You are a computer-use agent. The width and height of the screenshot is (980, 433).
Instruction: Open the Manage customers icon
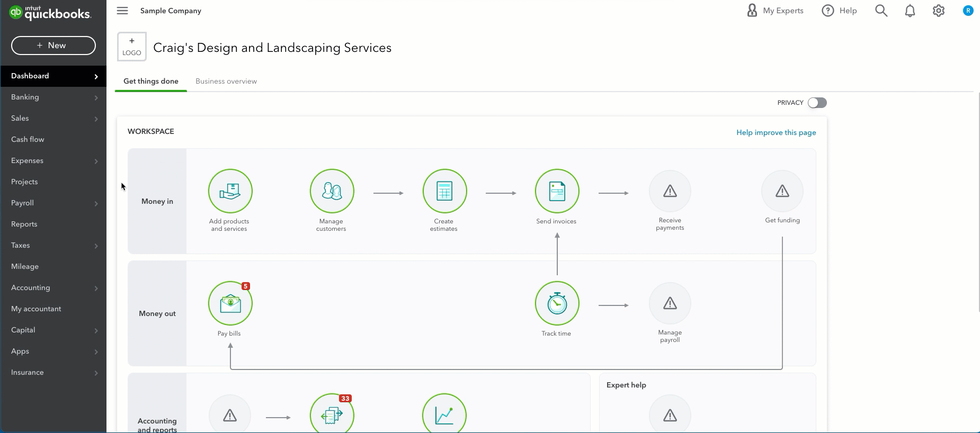332,191
